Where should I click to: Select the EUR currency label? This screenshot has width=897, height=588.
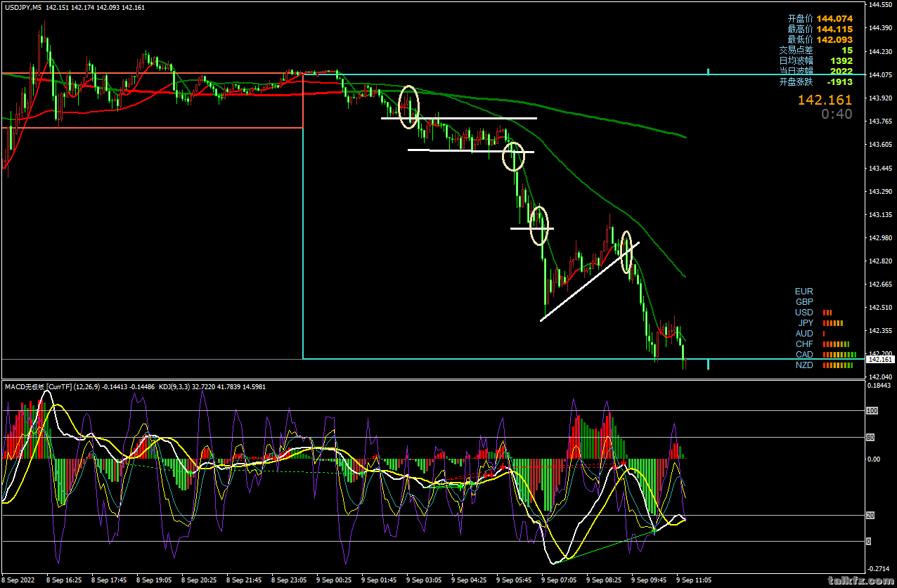click(804, 292)
